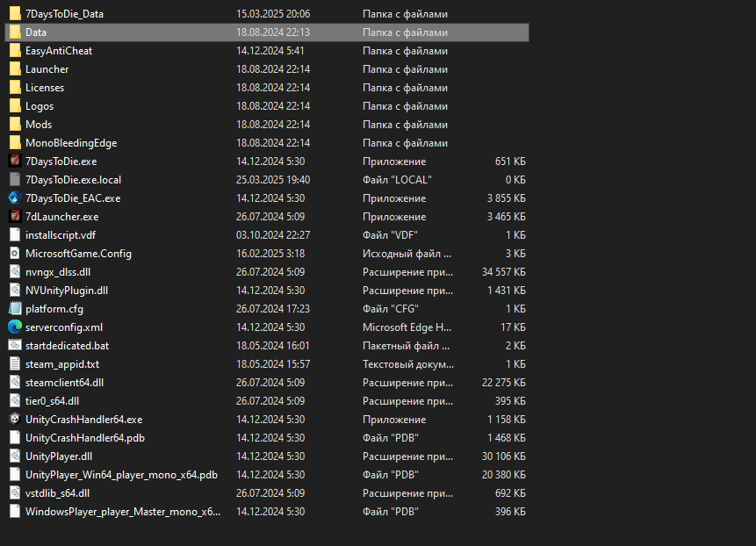
Task: Click the Licenses folder icon
Action: click(15, 88)
